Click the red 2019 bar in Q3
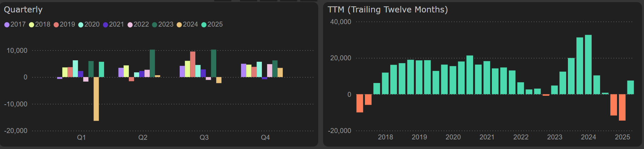Image resolution: width=644 pixels, height=149 pixels. click(192, 64)
